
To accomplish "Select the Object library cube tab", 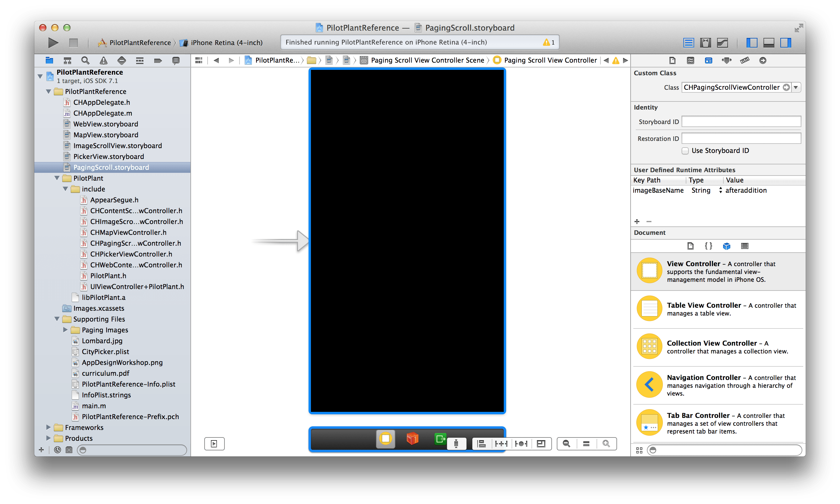I will coord(726,246).
